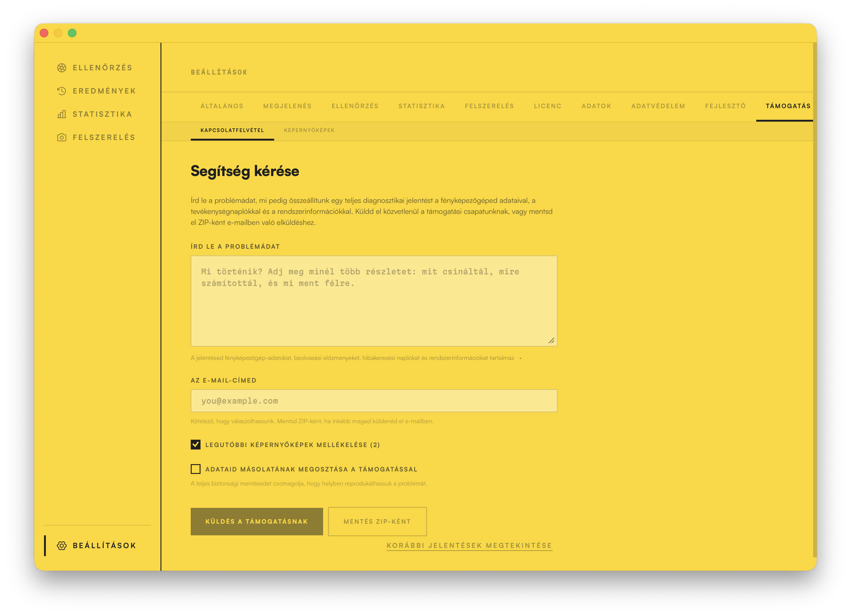Go to the Fejlesztő tab

pos(725,106)
